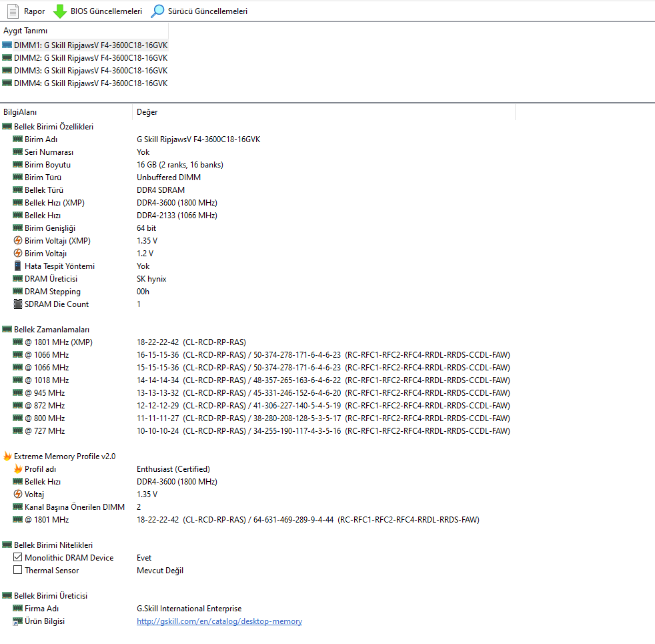655x644 pixels.
Task: Select DIMM2 G Skill RipjawsV device row
Action: click(85, 57)
